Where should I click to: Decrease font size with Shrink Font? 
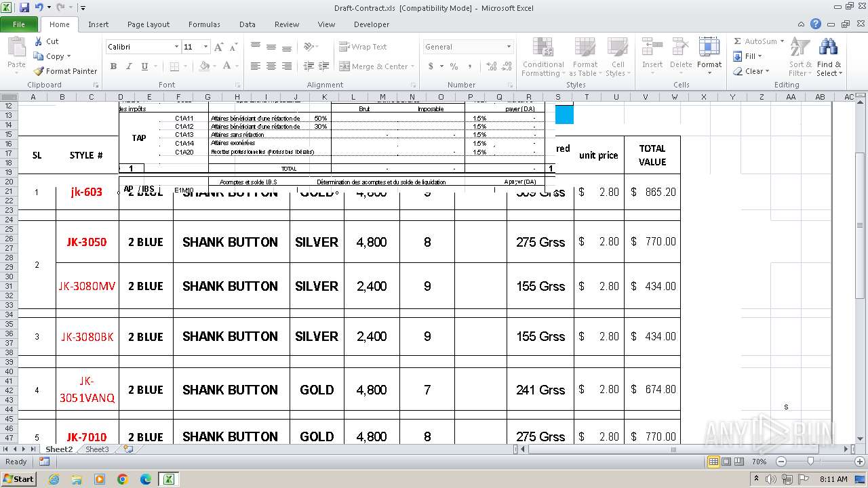coord(233,47)
